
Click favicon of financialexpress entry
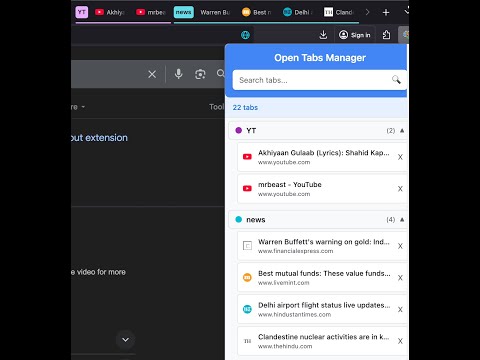coord(247,246)
